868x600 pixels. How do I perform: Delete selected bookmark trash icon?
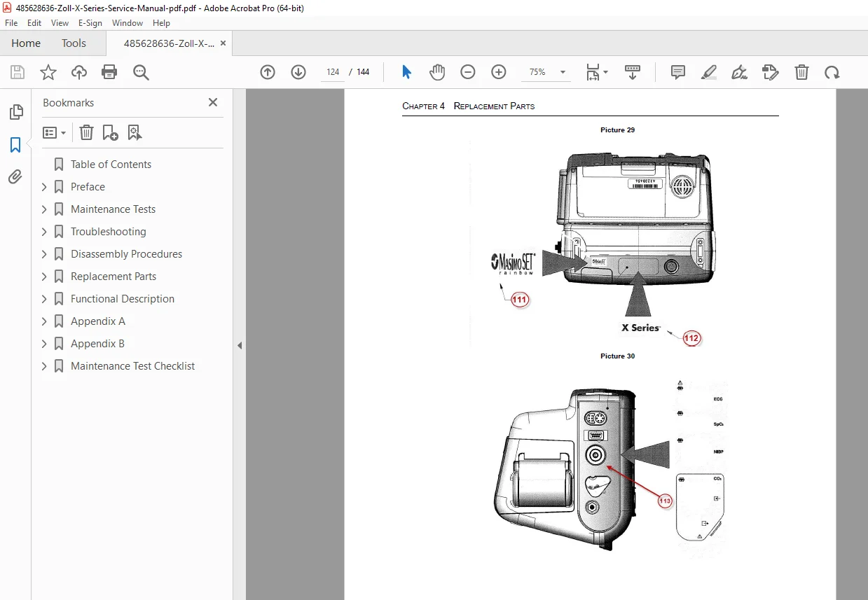tap(86, 132)
